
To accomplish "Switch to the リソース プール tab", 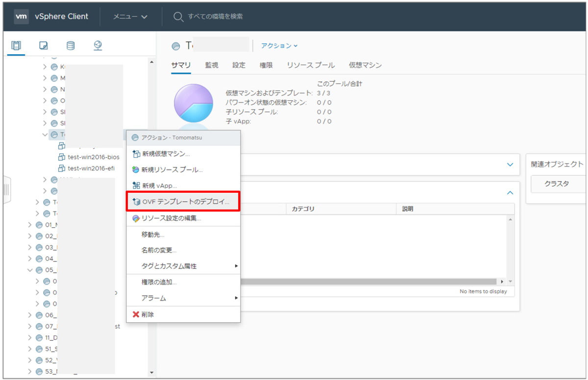I will click(x=311, y=65).
